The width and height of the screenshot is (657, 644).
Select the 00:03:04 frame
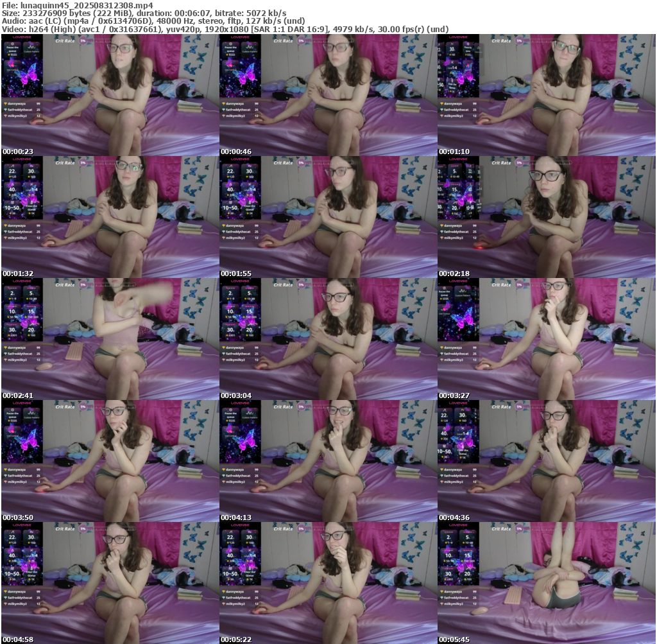pyautogui.click(x=328, y=339)
